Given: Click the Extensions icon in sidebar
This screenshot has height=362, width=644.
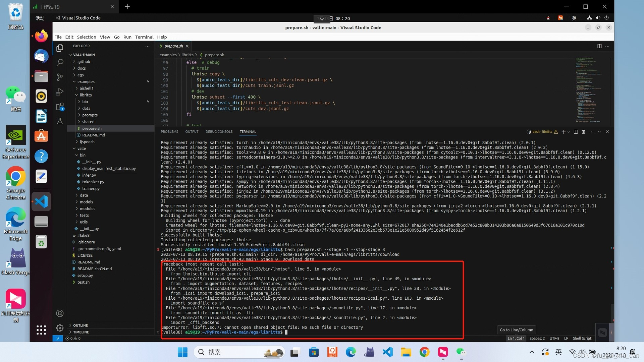Looking at the screenshot, I should coord(59,107).
